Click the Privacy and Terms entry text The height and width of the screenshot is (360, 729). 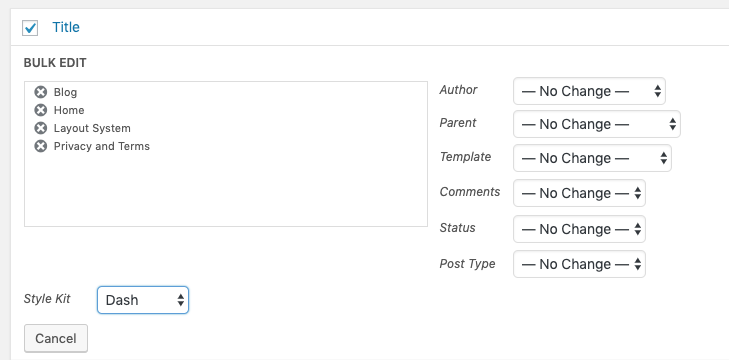coord(102,146)
